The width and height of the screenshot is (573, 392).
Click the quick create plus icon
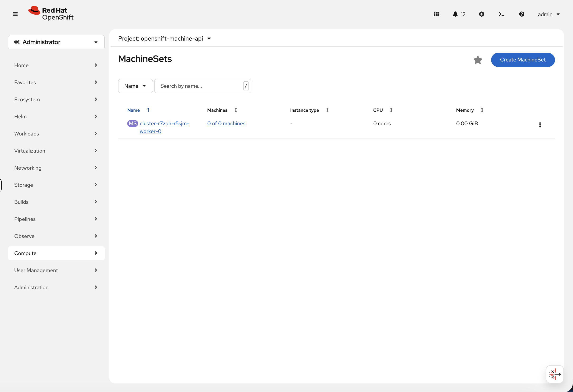481,14
